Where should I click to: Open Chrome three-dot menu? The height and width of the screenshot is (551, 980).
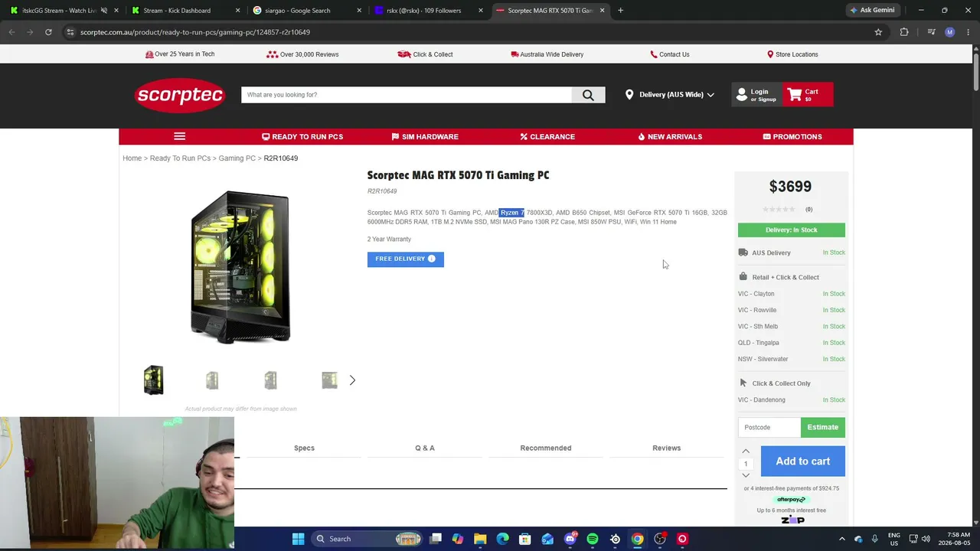(x=969, y=32)
